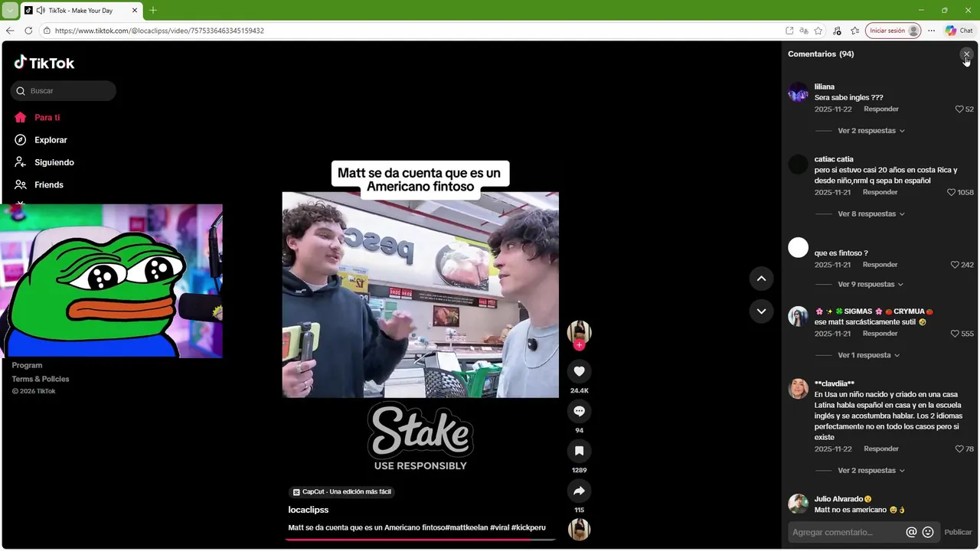The image size is (980, 551).
Task: Reply to clavdiia's comment
Action: [x=880, y=449]
